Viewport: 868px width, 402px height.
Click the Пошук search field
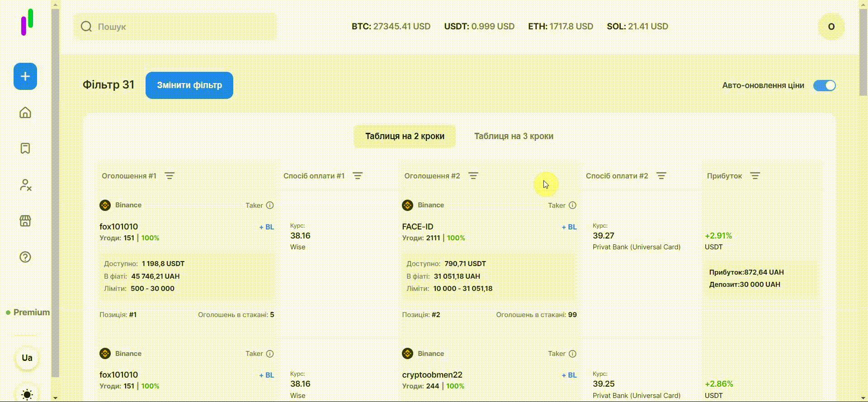(181, 27)
